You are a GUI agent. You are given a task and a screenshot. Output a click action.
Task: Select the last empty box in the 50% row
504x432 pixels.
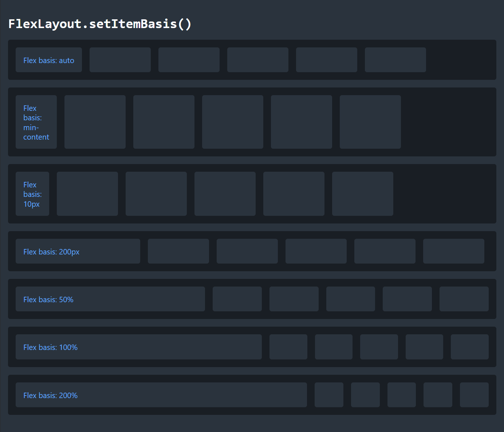click(x=464, y=299)
